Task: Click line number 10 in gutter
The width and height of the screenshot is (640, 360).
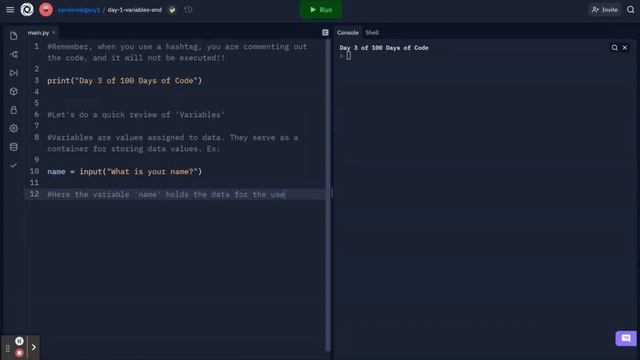Action: 34,171
